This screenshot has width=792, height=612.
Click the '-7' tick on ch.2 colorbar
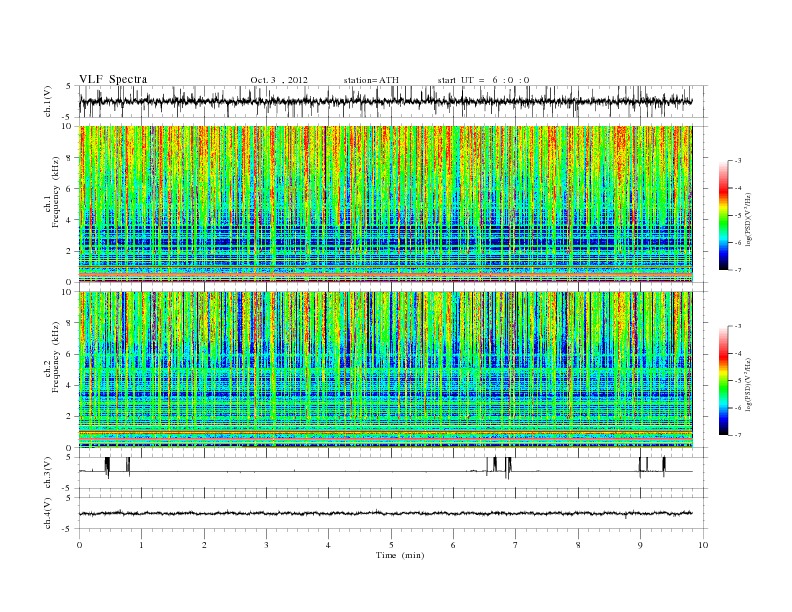(x=737, y=435)
